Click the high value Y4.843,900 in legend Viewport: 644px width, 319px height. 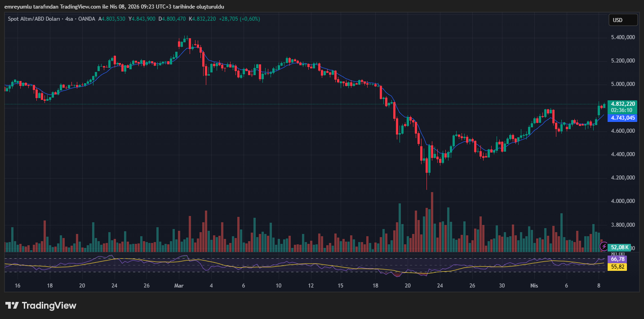(x=142, y=19)
